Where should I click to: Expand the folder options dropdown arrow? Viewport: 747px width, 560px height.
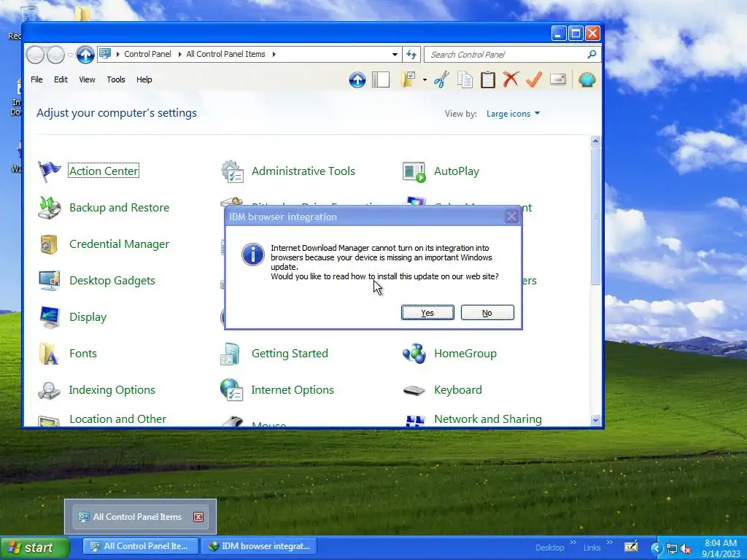425,79
